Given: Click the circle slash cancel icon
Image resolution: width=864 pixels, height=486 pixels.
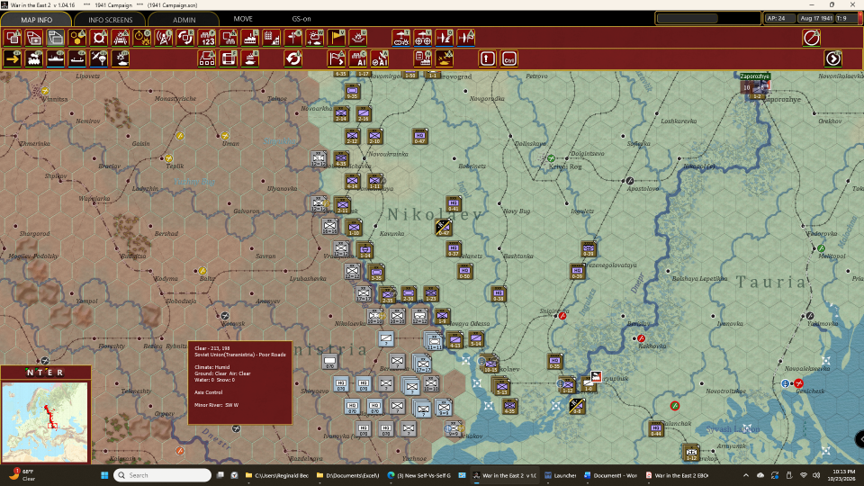Looking at the screenshot, I should point(811,38).
